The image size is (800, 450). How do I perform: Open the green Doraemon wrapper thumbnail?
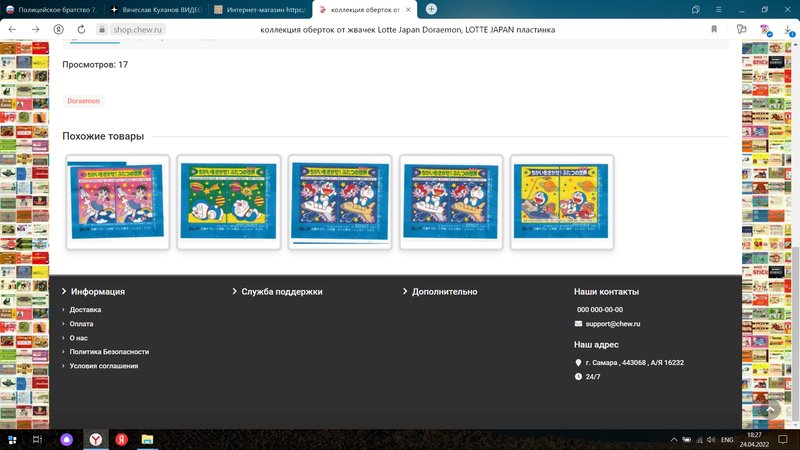[x=229, y=202]
